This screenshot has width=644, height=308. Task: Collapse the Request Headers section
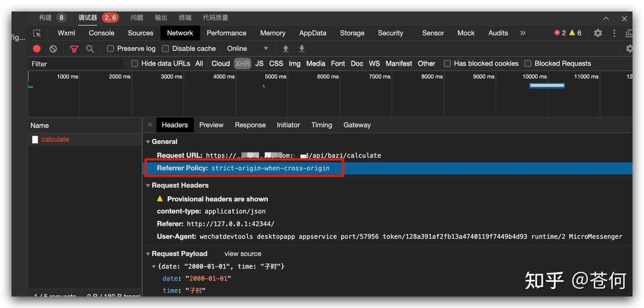tap(148, 186)
